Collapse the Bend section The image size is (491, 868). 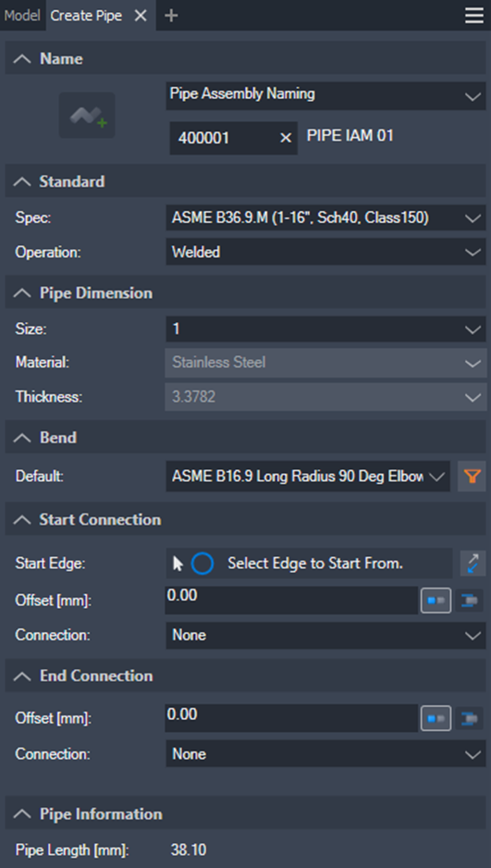(22, 438)
